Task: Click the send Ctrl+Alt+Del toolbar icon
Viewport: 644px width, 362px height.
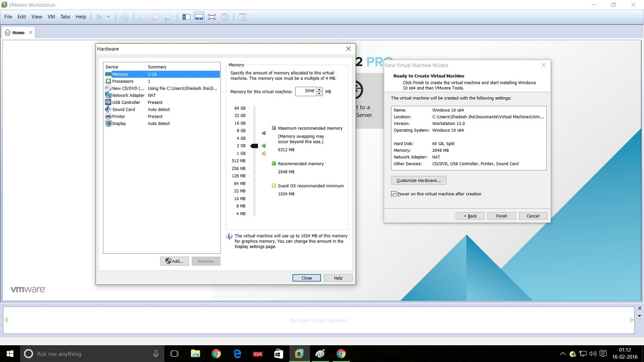Action: [x=125, y=17]
